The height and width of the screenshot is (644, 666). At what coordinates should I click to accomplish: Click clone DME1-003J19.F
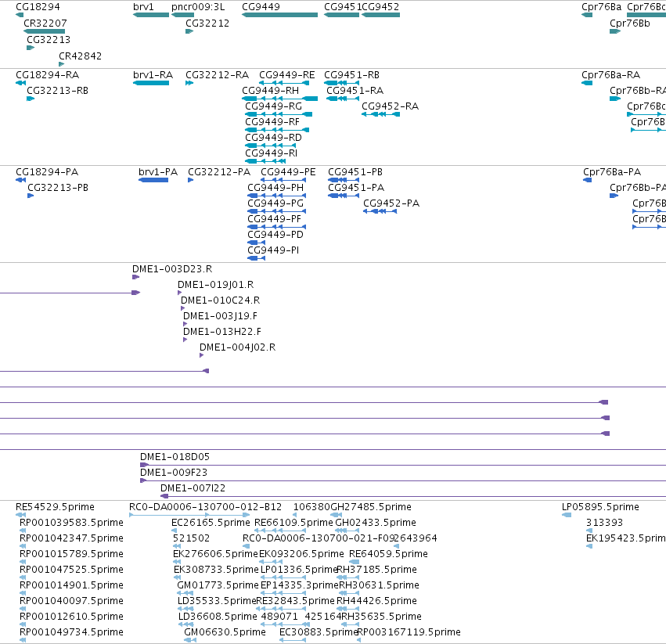pyautogui.click(x=220, y=316)
